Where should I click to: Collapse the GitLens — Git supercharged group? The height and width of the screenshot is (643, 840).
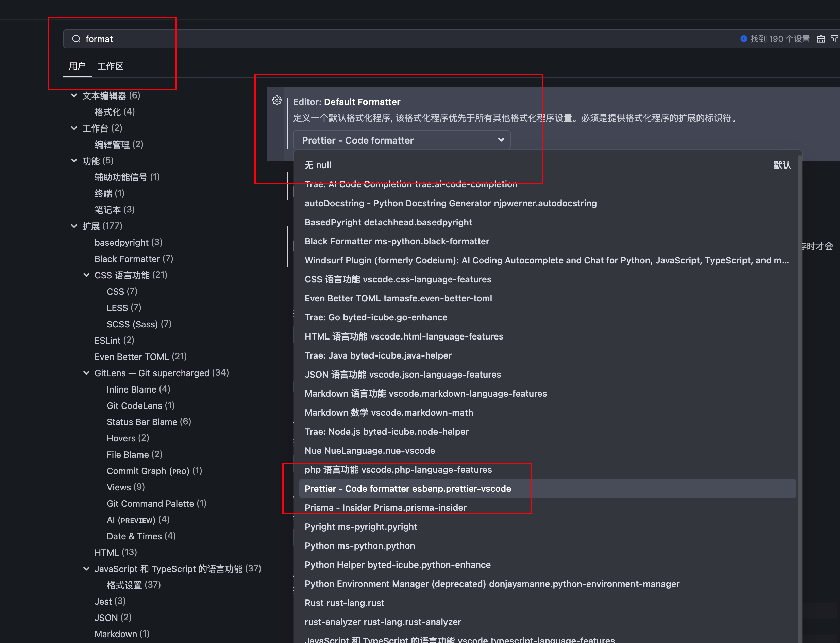pos(87,373)
